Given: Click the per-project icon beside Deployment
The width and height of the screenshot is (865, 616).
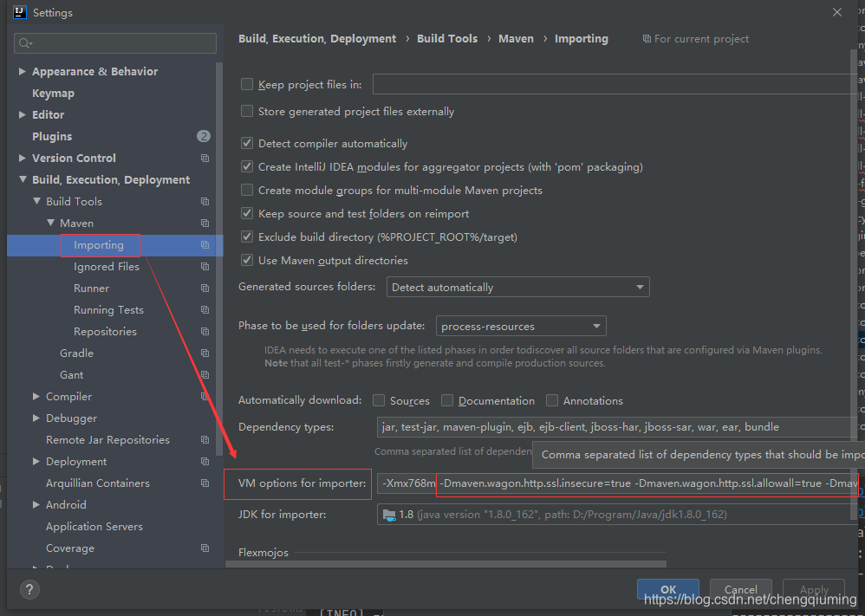Looking at the screenshot, I should (205, 462).
